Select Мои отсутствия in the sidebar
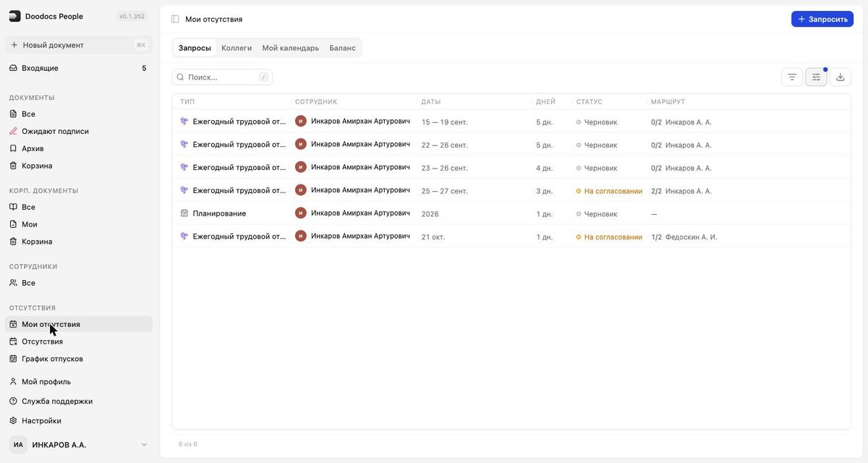This screenshot has width=868, height=463. (79, 324)
